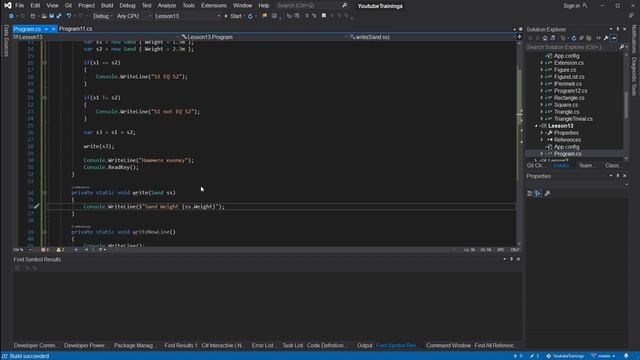
Task: Expand the References node under Lesson13
Action: coord(542,140)
